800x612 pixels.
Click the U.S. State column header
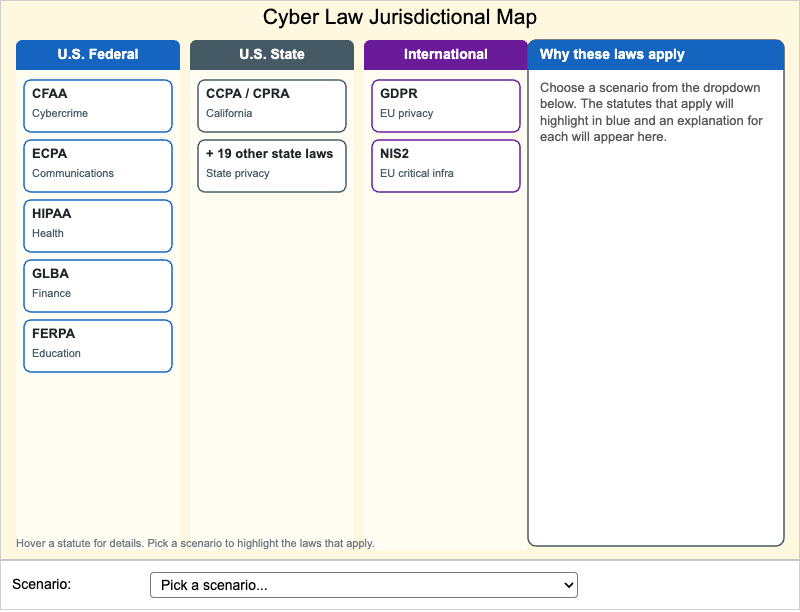pos(272,55)
